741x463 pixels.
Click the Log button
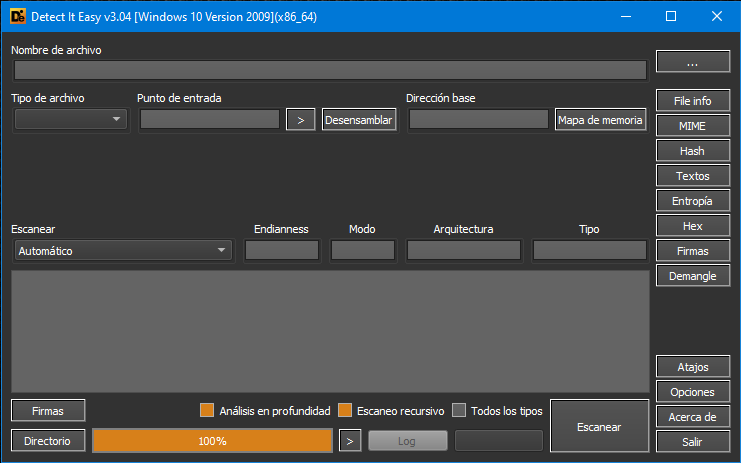[x=407, y=441]
